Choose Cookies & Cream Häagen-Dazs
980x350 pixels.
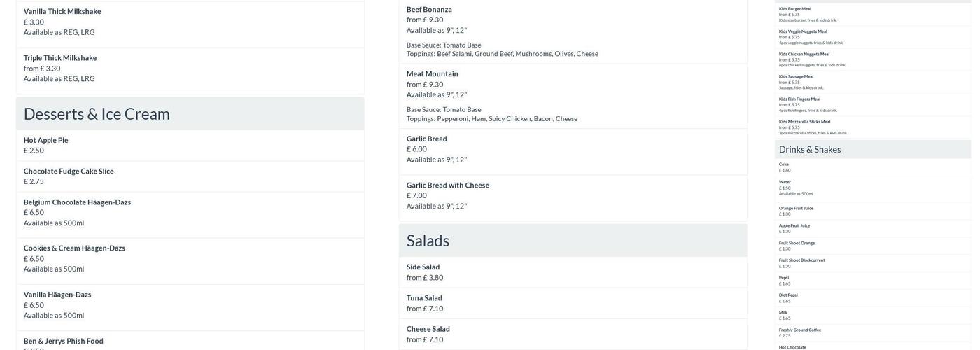[x=74, y=248]
